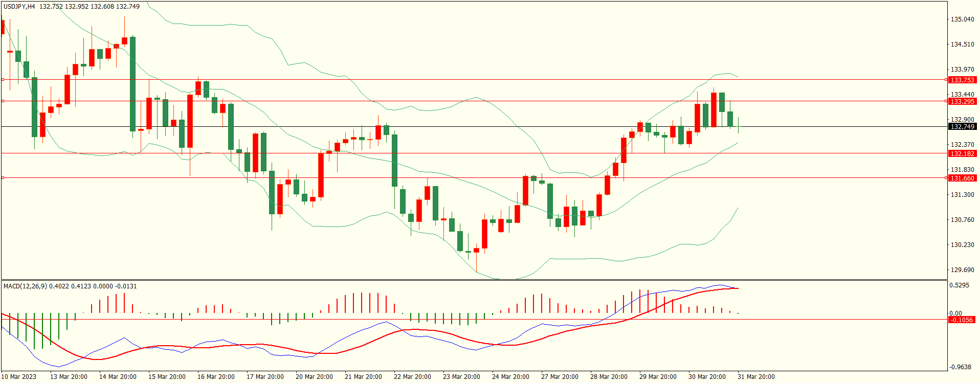Select the 31 Mar 20:00 time label
Image resolution: width=980 pixels, height=383 pixels.
pyautogui.click(x=756, y=377)
